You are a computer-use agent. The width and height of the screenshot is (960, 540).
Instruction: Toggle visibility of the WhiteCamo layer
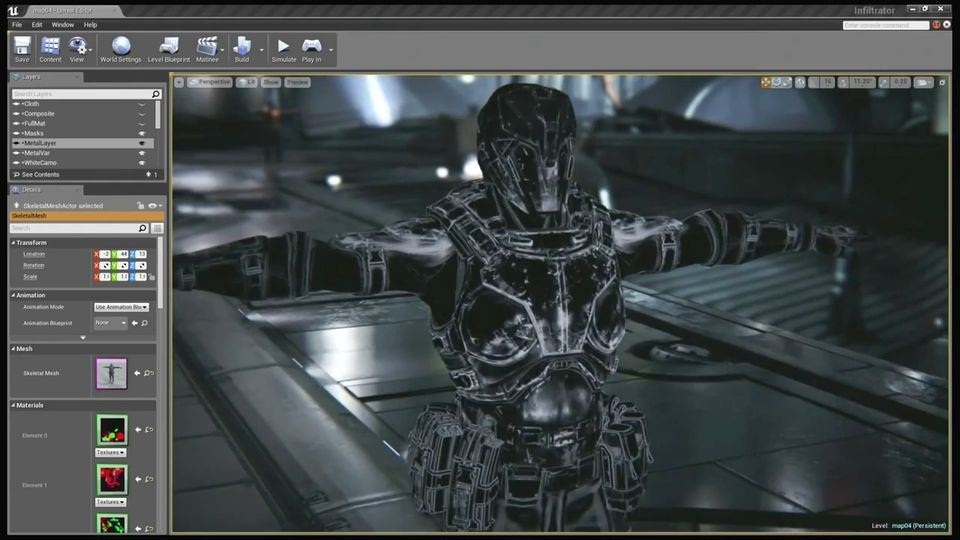pyautogui.click(x=142, y=163)
